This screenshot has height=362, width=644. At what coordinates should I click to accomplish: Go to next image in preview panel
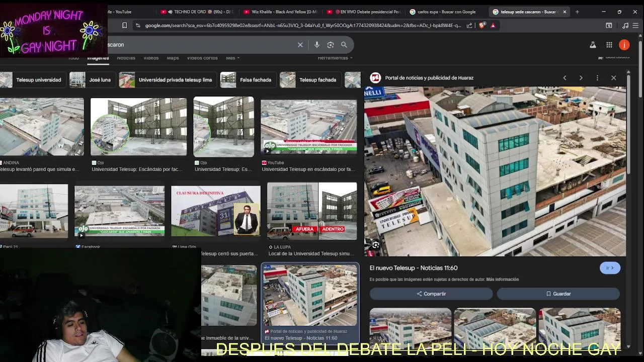click(581, 78)
